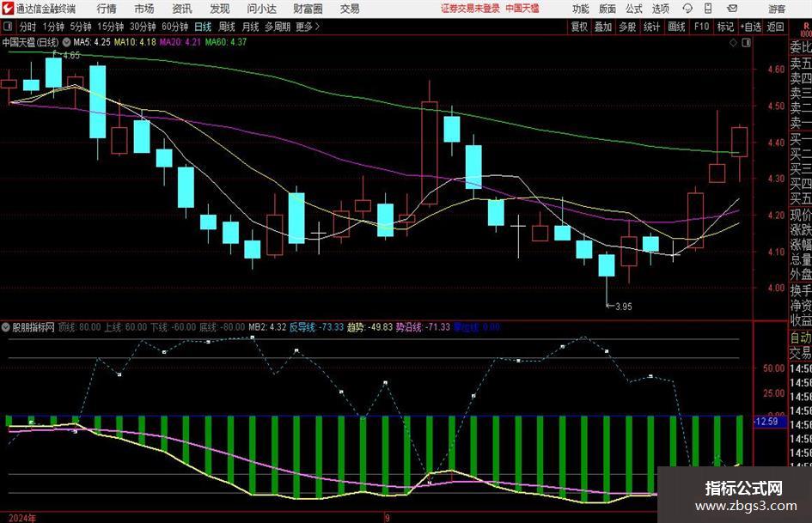Open the mobile phone icon in title bar

click(708, 9)
